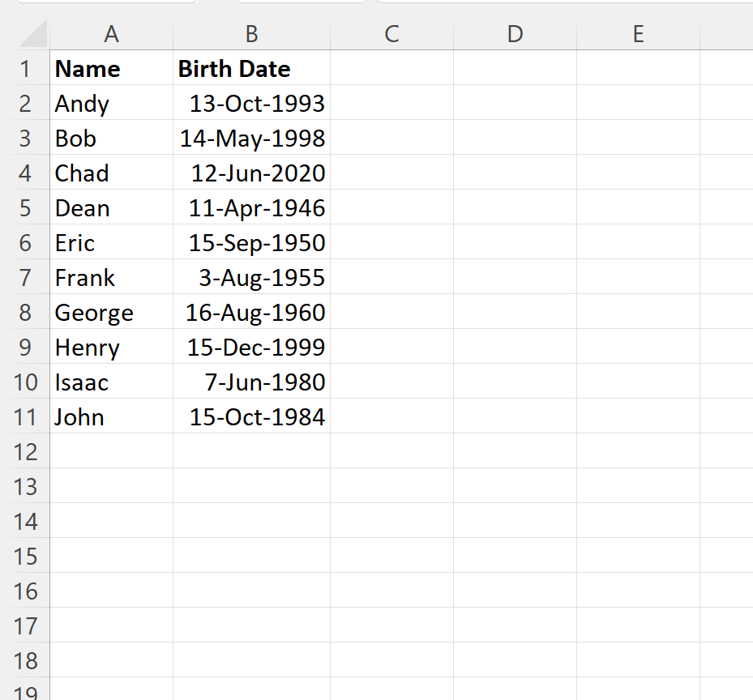Viewport: 753px width, 700px height.
Task: Select column E header
Action: click(638, 34)
